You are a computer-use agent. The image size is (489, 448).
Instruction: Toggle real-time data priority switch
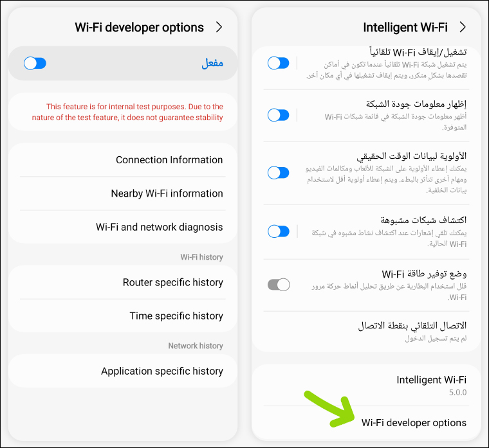[279, 172]
